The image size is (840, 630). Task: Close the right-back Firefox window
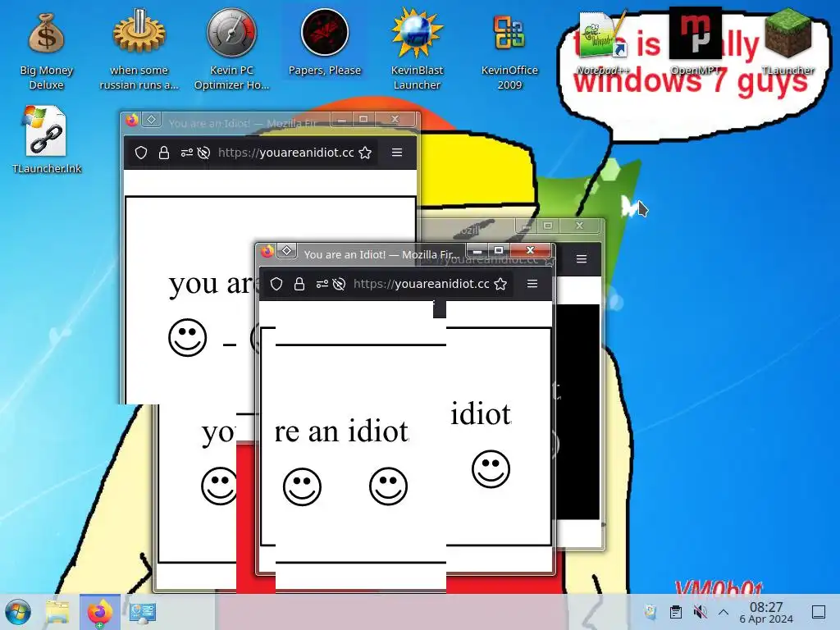[580, 226]
